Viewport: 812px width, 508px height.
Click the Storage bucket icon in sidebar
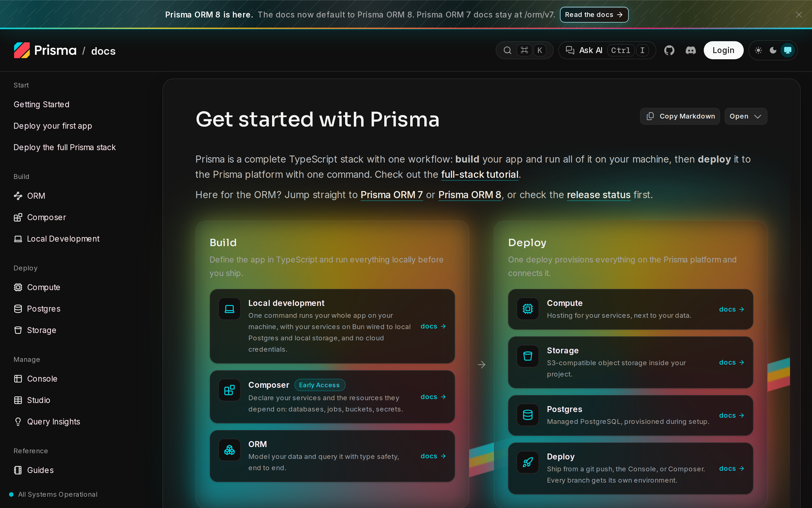click(x=18, y=330)
